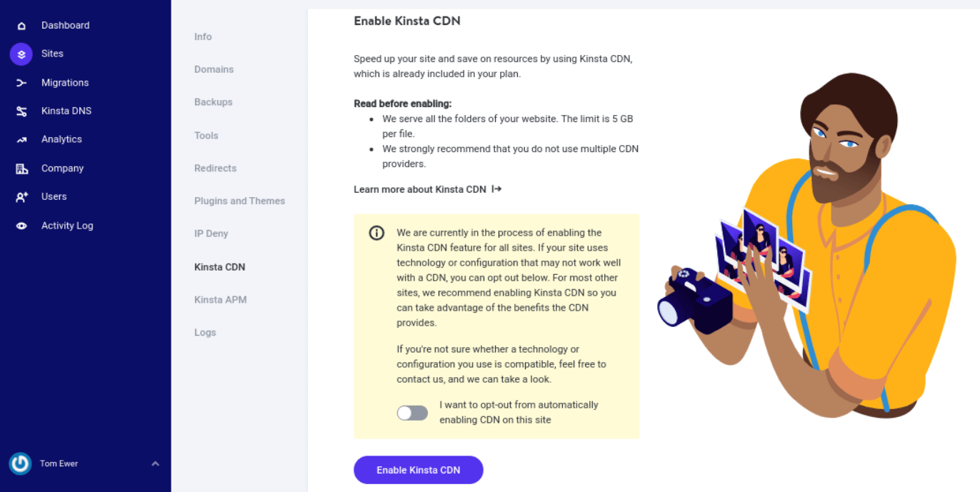The height and width of the screenshot is (492, 980).
Task: Open the Dashboard icon in sidebar
Action: (20, 25)
